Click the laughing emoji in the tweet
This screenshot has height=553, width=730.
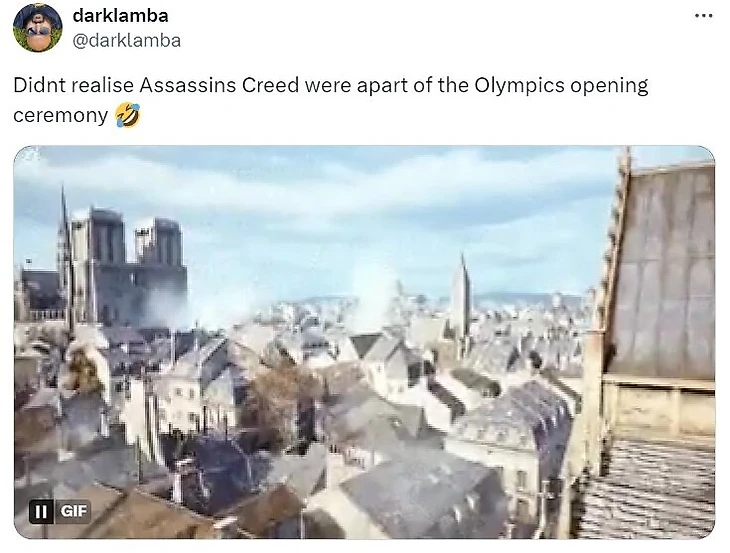pyautogui.click(x=128, y=115)
